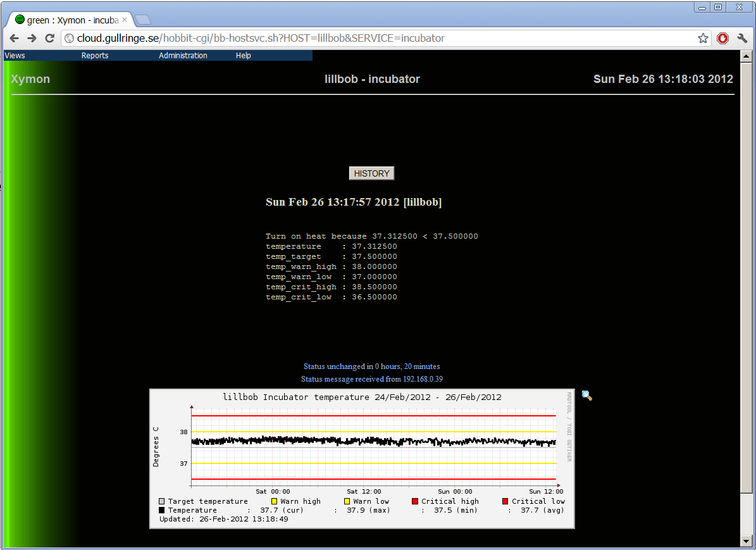This screenshot has height=550, width=756.
Task: Click the '37.5 (min)' value in graph legend
Action: click(455, 510)
